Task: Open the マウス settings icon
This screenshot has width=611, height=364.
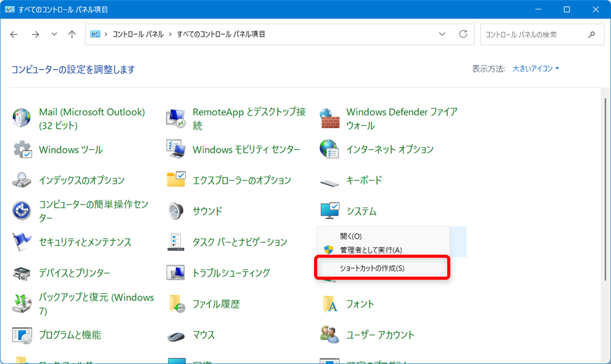Action: (203, 335)
